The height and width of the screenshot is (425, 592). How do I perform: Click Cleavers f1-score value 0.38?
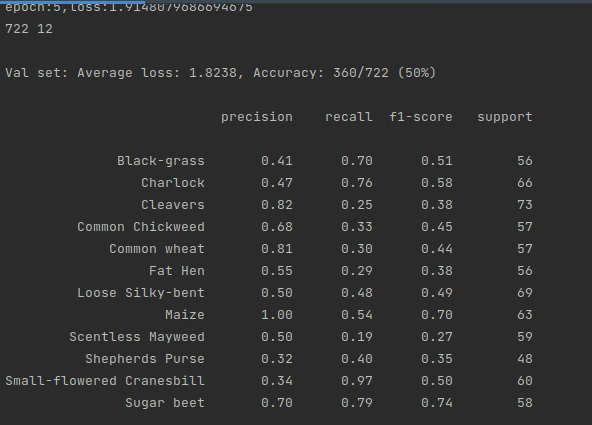click(437, 205)
